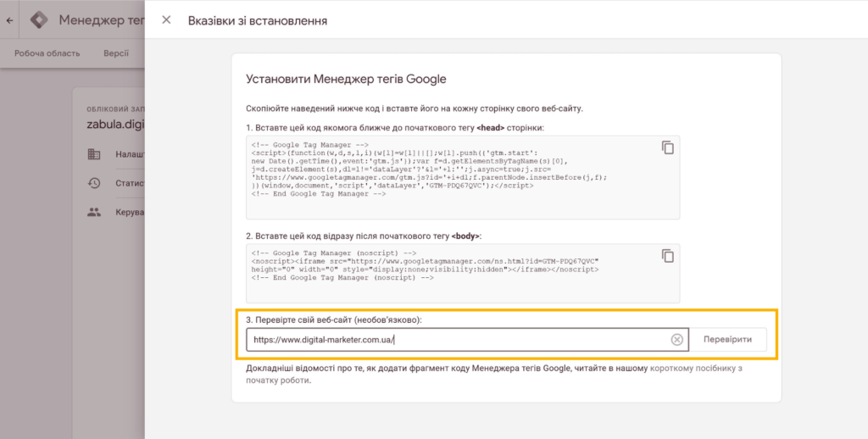Click the Вказівки зі встановлення title
Viewport: 868px width, 439px height.
coord(258,21)
